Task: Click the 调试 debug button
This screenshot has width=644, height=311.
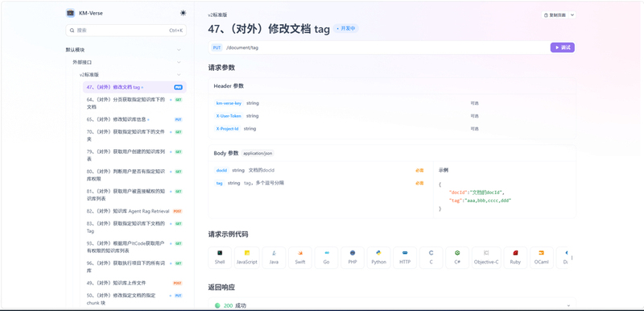Action: 562,48
